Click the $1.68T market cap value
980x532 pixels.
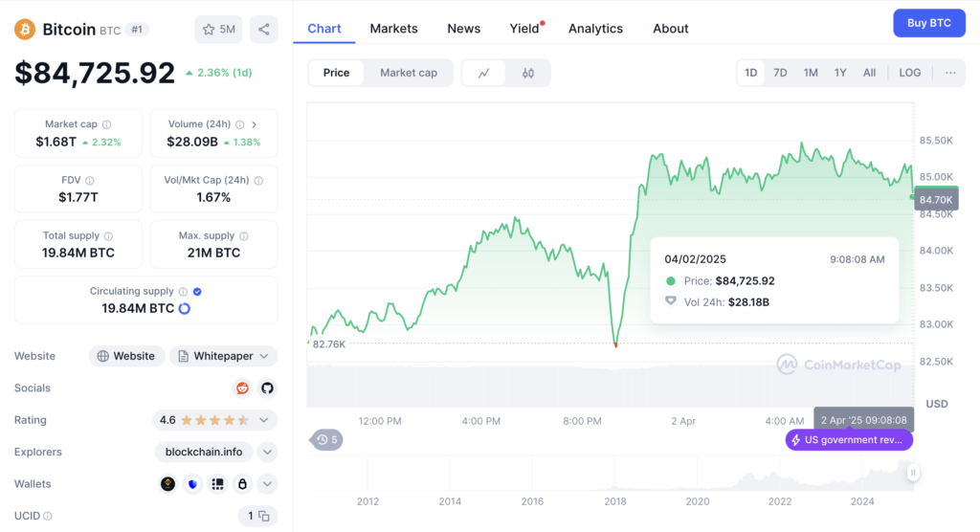click(56, 142)
